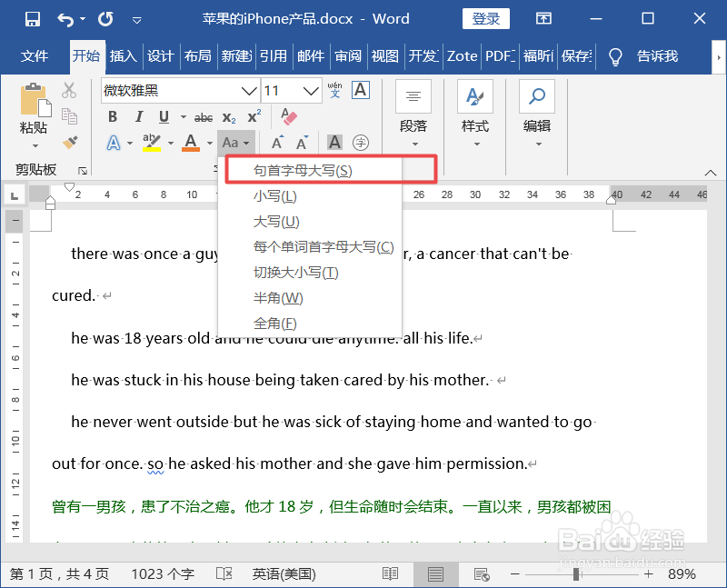This screenshot has height=588, width=727.
Task: Switch to Read Mode view icon
Action: (390, 574)
